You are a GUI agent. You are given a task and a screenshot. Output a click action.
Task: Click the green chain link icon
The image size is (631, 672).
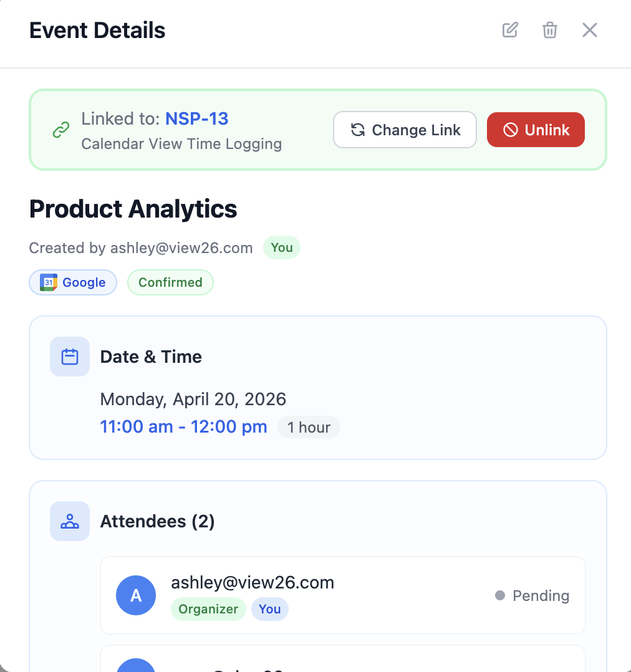tap(61, 130)
